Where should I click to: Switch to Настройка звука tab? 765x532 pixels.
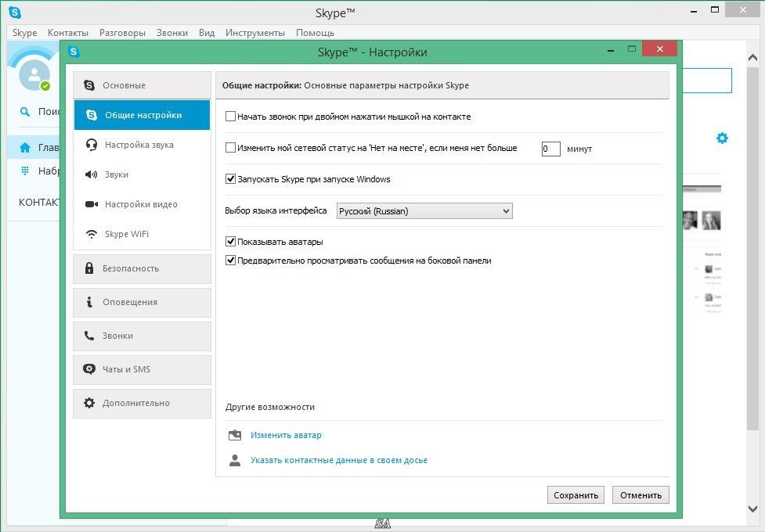click(x=142, y=145)
